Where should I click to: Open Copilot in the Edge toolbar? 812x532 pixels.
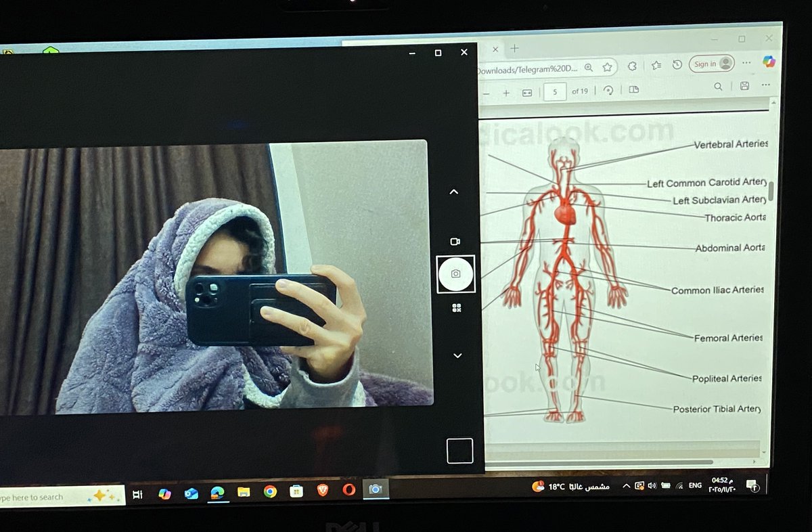(769, 61)
